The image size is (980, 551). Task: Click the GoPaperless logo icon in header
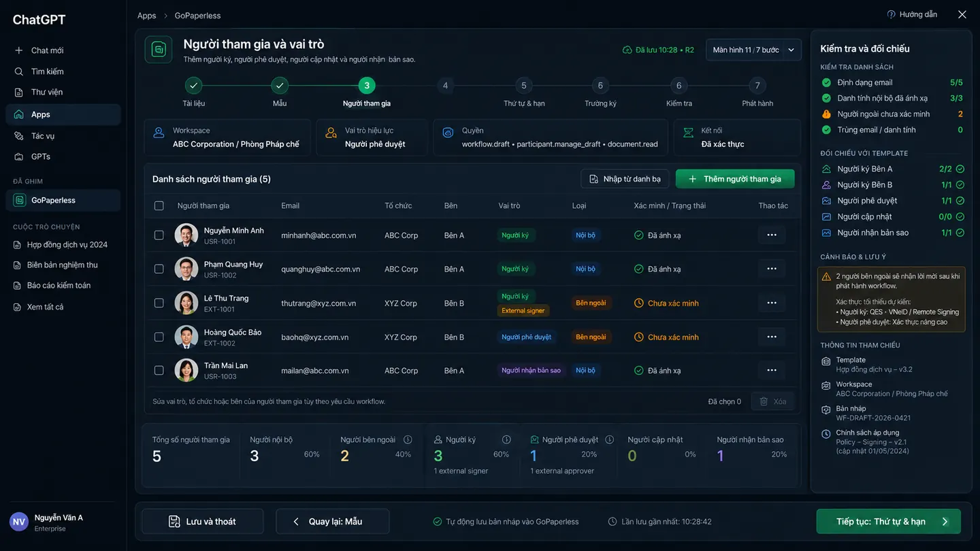pyautogui.click(x=159, y=50)
